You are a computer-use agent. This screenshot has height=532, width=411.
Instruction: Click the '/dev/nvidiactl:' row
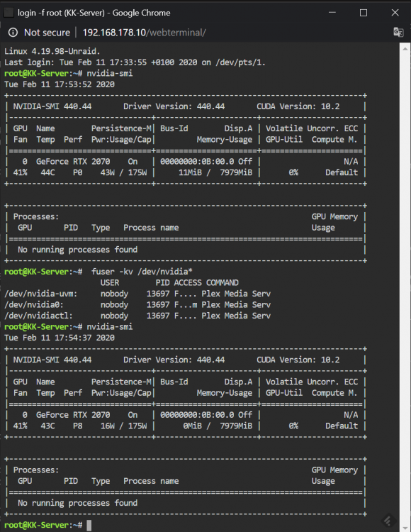click(137, 316)
